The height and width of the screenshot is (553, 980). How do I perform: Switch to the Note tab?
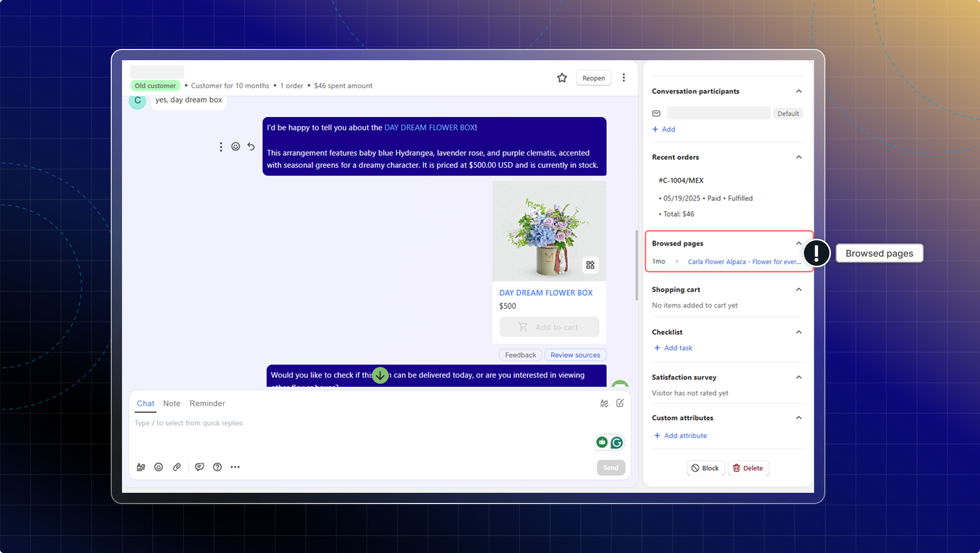click(171, 403)
